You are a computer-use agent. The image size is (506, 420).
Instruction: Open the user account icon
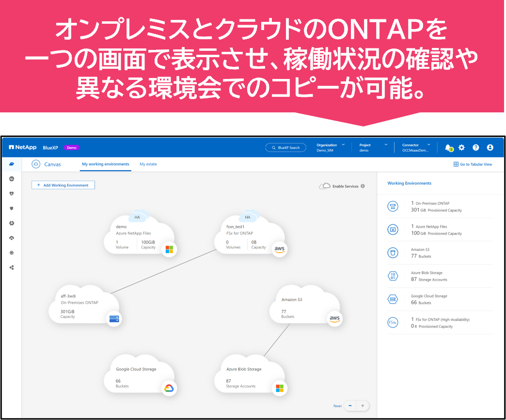tap(490, 147)
